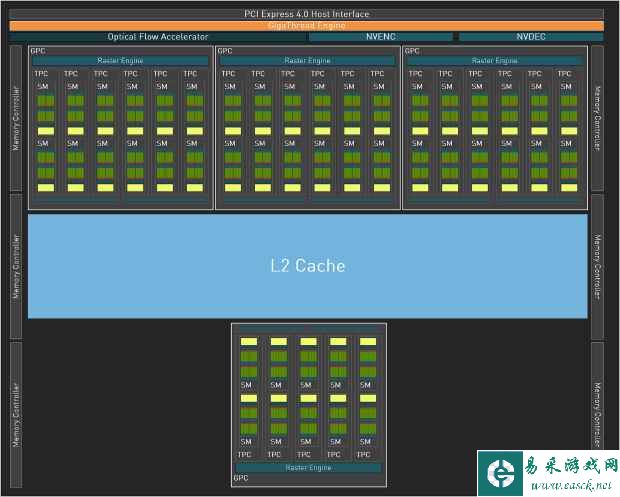Select the middle-left Memory Controller
The width and height of the screenshot is (620, 497).
point(16,266)
